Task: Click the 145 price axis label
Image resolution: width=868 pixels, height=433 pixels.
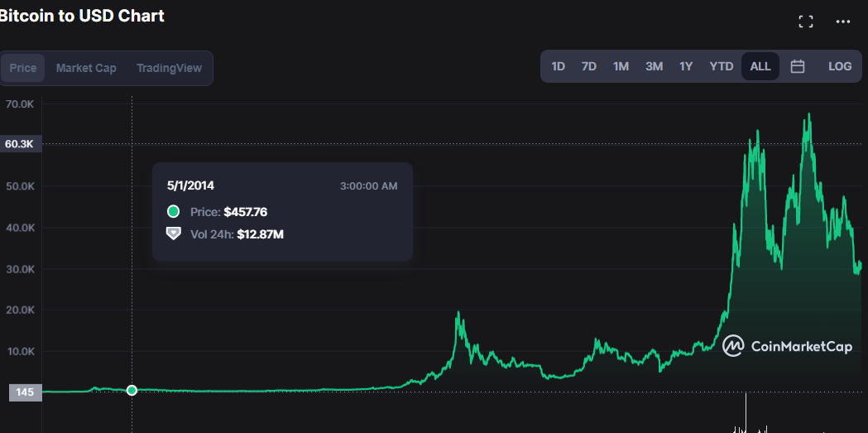Action: click(25, 392)
